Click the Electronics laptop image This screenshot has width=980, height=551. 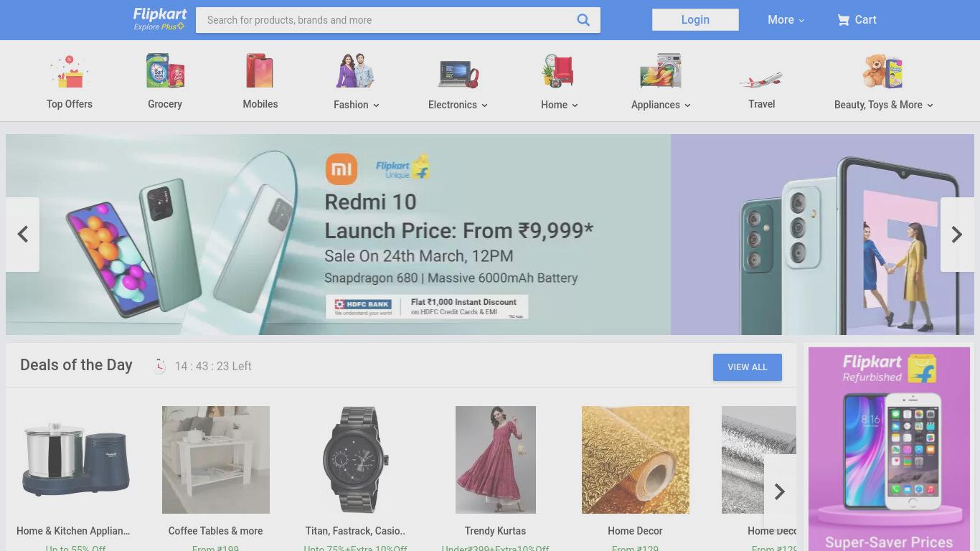coord(458,73)
